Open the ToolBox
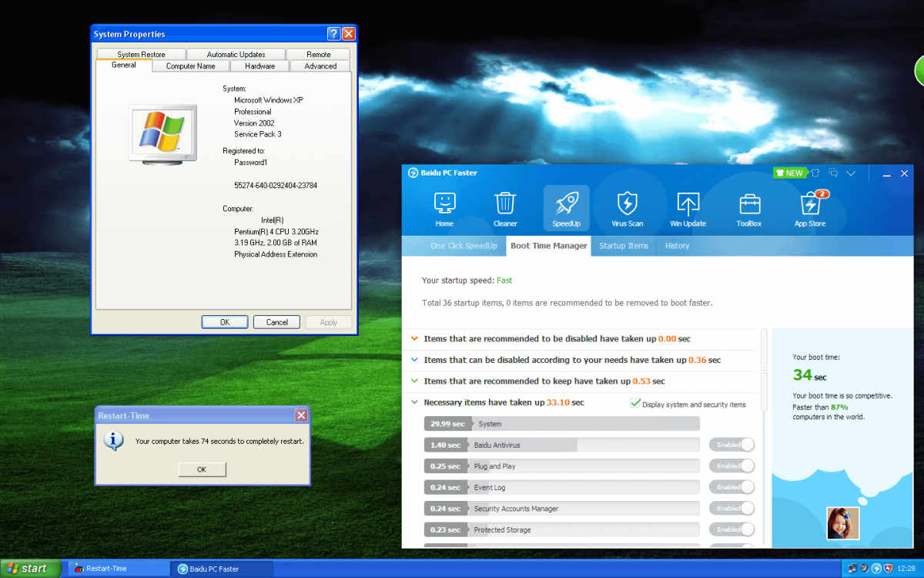924x578 pixels. [x=748, y=209]
